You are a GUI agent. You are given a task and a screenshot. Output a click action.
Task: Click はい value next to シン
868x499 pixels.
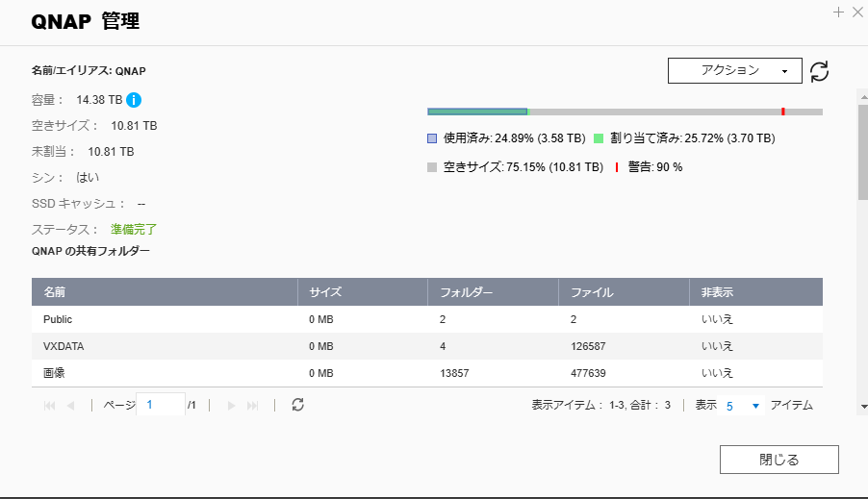tap(88, 178)
